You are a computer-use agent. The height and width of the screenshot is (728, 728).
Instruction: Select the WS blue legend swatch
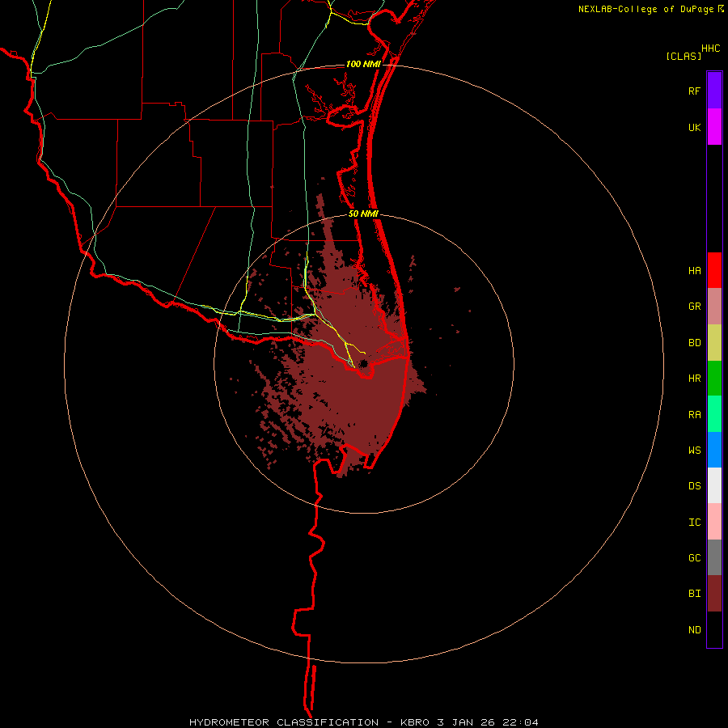click(714, 450)
